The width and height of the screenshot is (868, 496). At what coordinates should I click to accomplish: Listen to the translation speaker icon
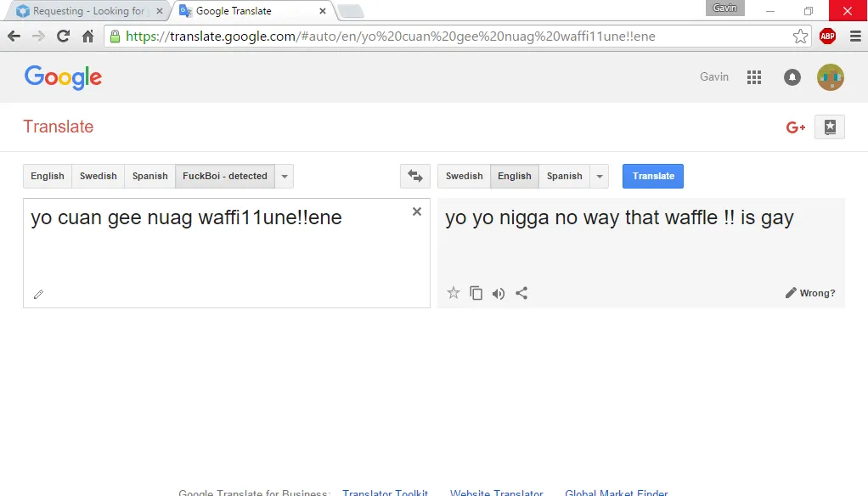[499, 293]
